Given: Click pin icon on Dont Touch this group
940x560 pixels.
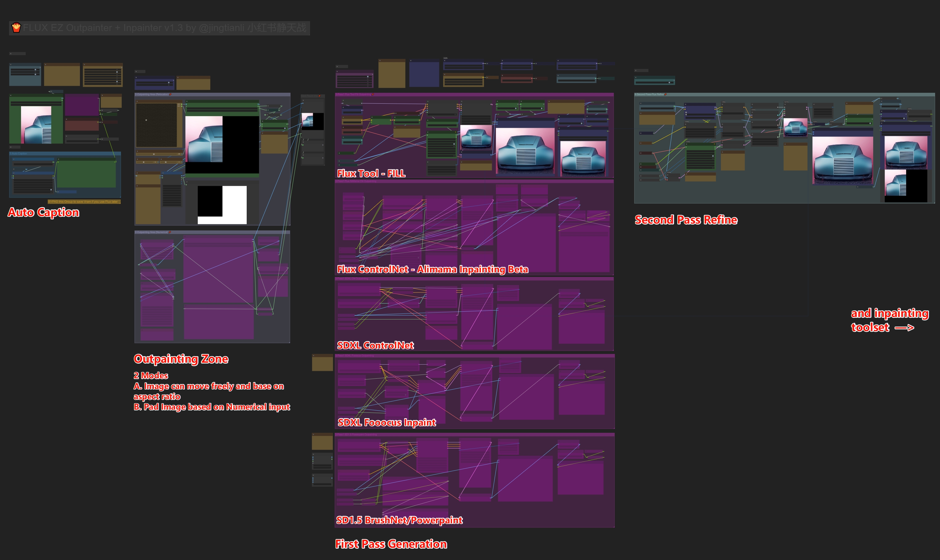Looking at the screenshot, I should click(319, 96).
